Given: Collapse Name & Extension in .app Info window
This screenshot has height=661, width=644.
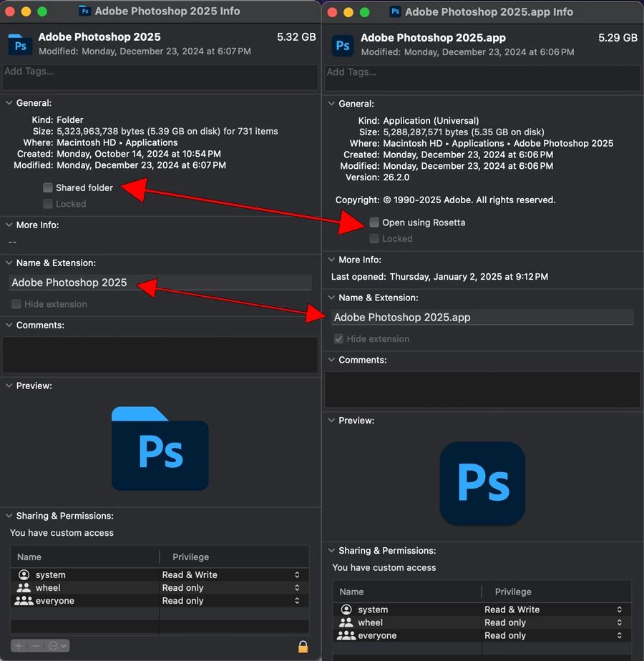Looking at the screenshot, I should 331,298.
